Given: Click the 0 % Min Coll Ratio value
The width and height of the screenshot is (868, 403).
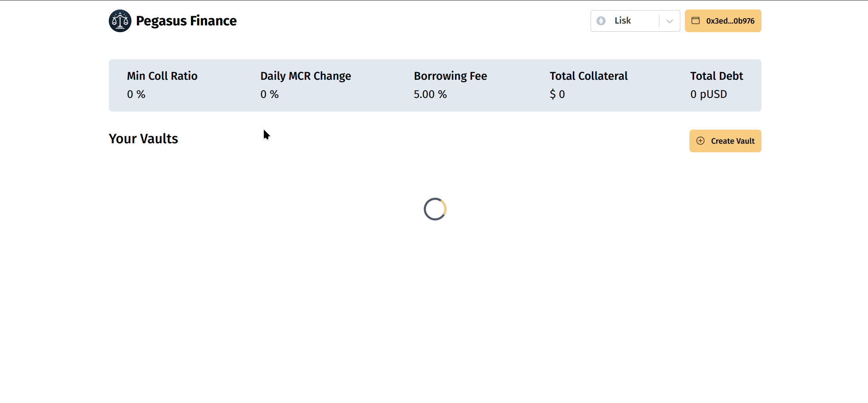Looking at the screenshot, I should 136,94.
